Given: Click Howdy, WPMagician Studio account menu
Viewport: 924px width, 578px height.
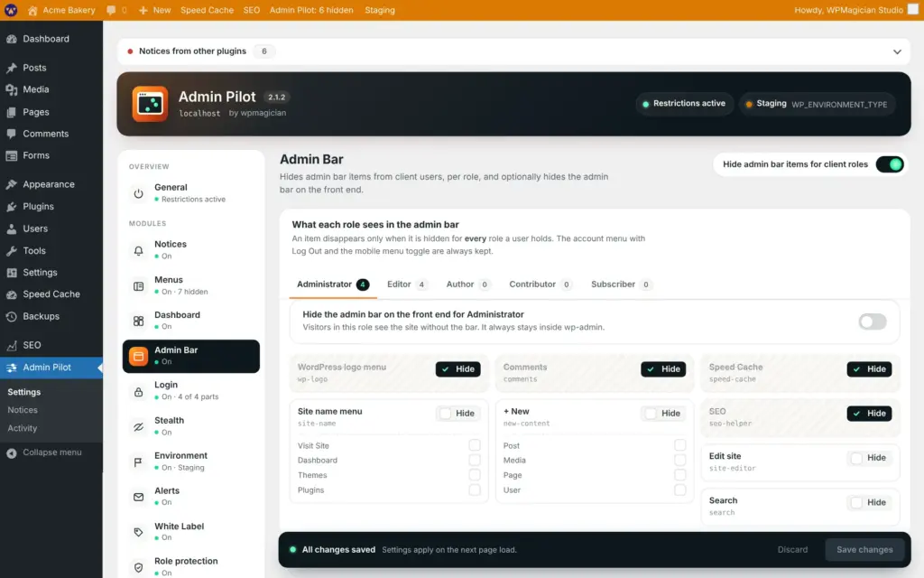Looking at the screenshot, I should [x=856, y=10].
